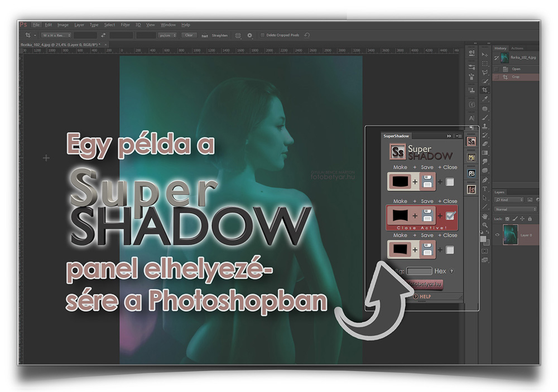Tick the Close checkbox in third SuperShadow row

point(450,250)
